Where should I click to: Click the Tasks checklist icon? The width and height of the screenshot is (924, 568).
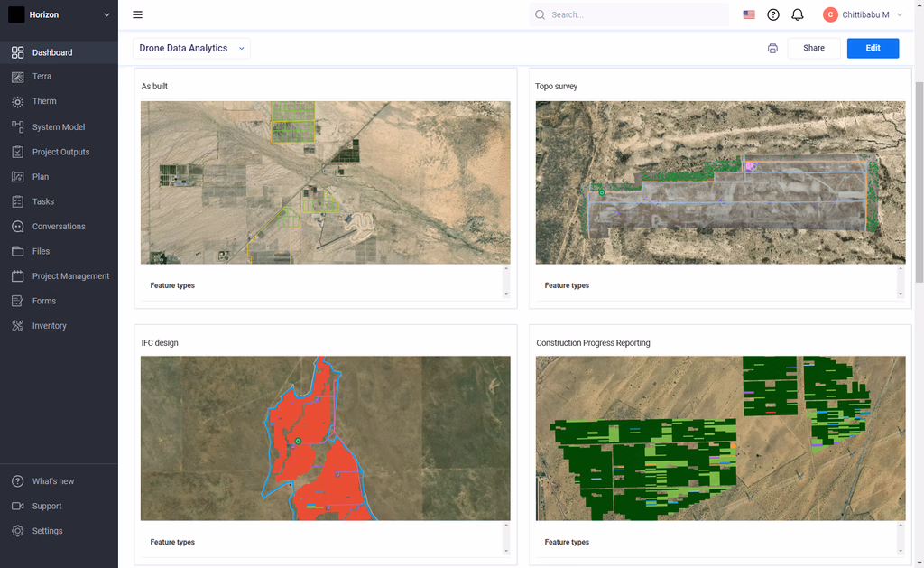point(18,201)
